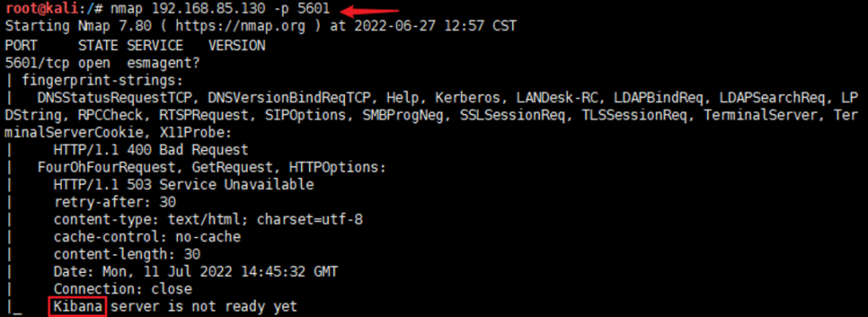Click the red-boxed Kibana word
Image resolution: width=868 pixels, height=317 pixels.
(x=77, y=307)
